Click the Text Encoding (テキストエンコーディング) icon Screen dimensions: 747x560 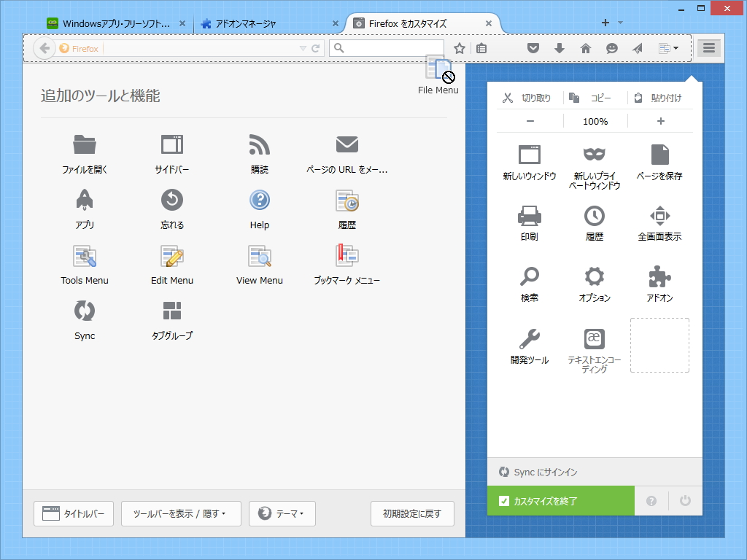(x=594, y=338)
